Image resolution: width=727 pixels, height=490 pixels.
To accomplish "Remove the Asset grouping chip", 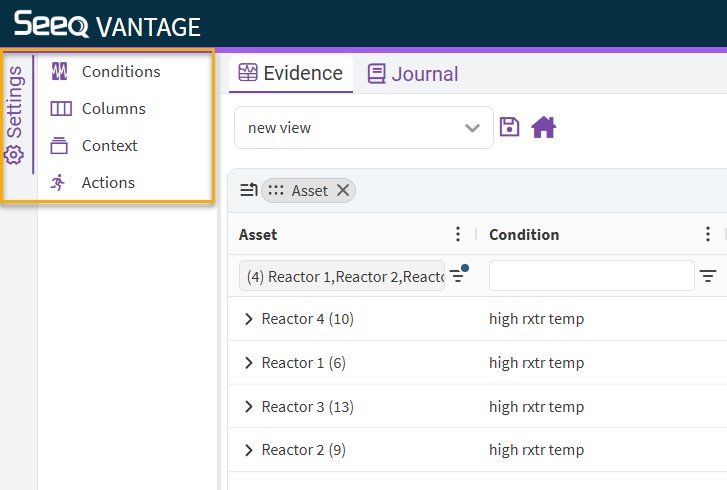I will point(343,190).
